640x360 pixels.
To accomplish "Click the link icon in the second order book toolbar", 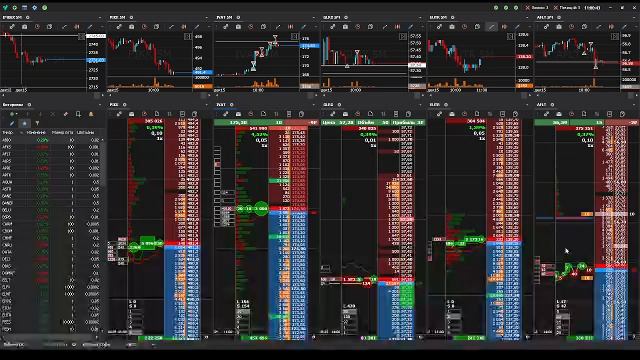I will click(x=119, y=114).
